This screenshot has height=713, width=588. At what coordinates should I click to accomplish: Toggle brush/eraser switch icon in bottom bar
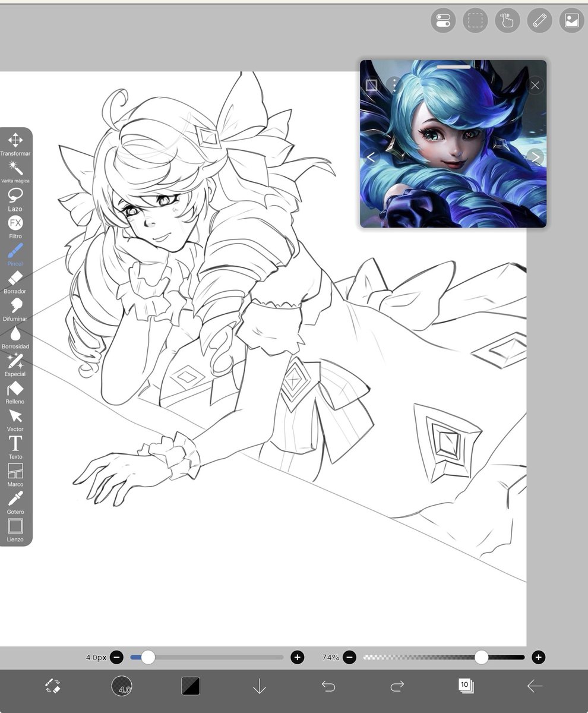53,686
